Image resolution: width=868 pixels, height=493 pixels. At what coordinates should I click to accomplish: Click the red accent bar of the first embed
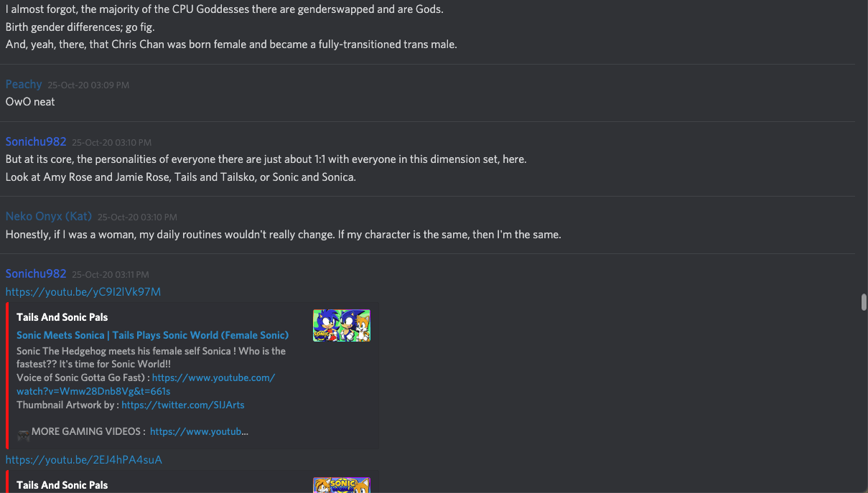pyautogui.click(x=7, y=376)
